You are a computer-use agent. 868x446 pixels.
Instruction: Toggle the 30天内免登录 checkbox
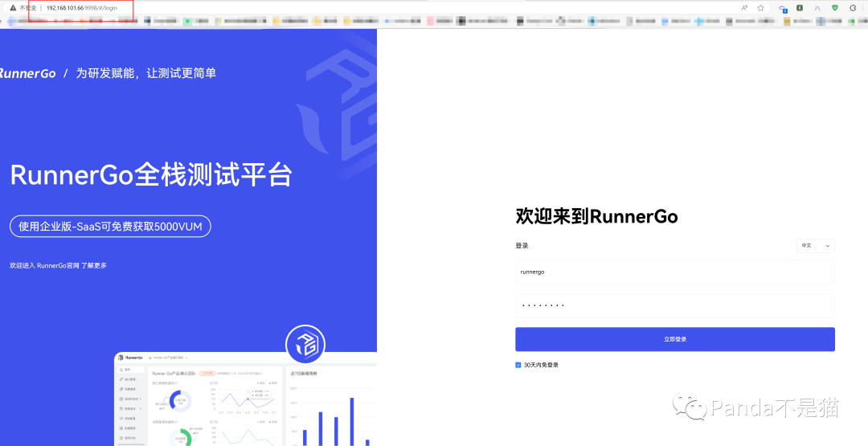coord(518,365)
